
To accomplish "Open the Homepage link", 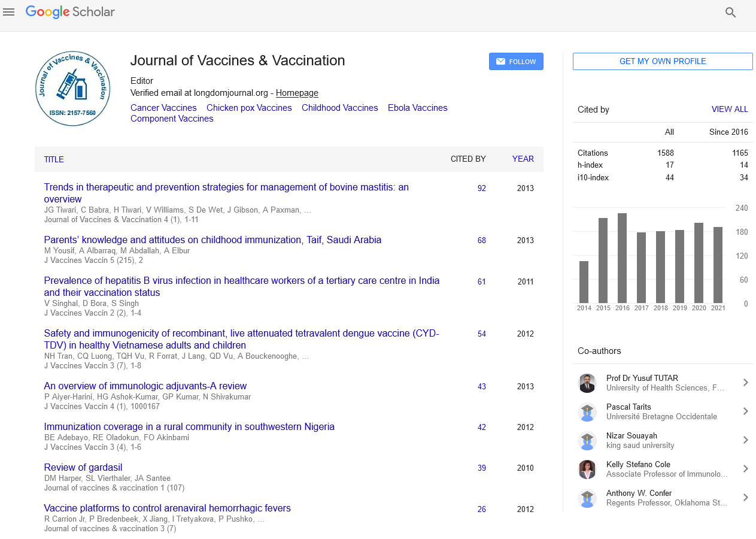I will click(x=297, y=93).
